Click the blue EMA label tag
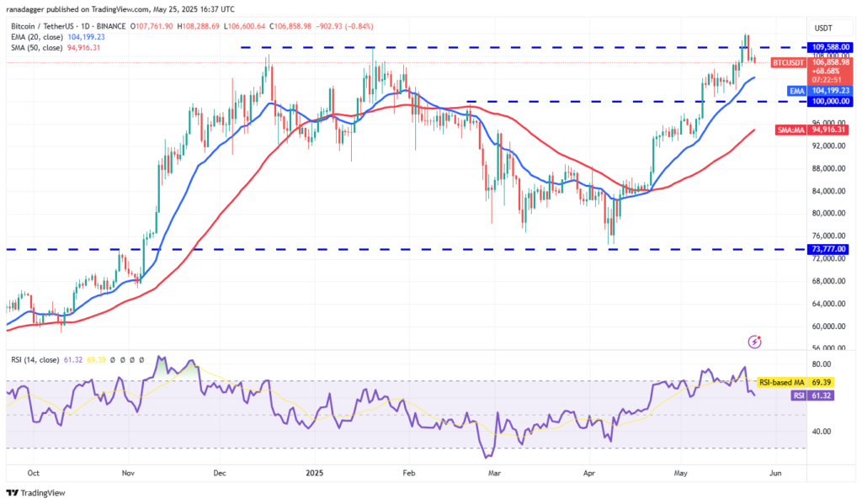The image size is (862, 504). pos(796,90)
